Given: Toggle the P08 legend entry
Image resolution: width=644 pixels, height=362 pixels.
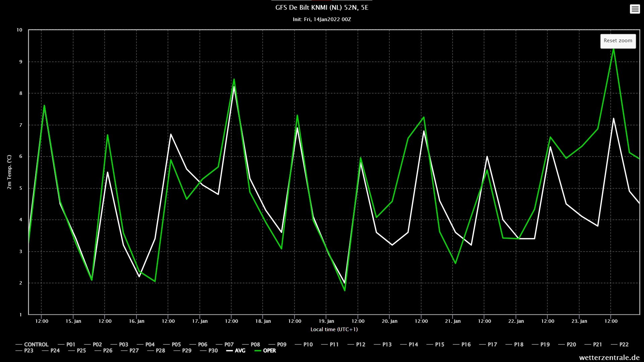Looking at the screenshot, I should [x=255, y=345].
